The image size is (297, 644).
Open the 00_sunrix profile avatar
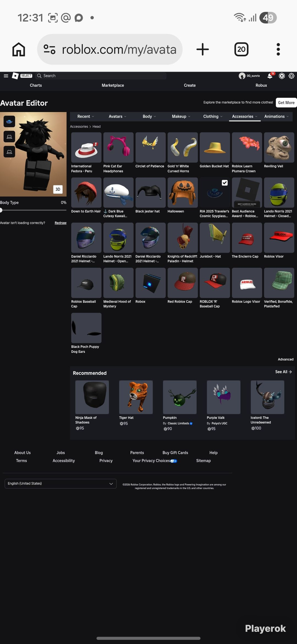pos(242,76)
